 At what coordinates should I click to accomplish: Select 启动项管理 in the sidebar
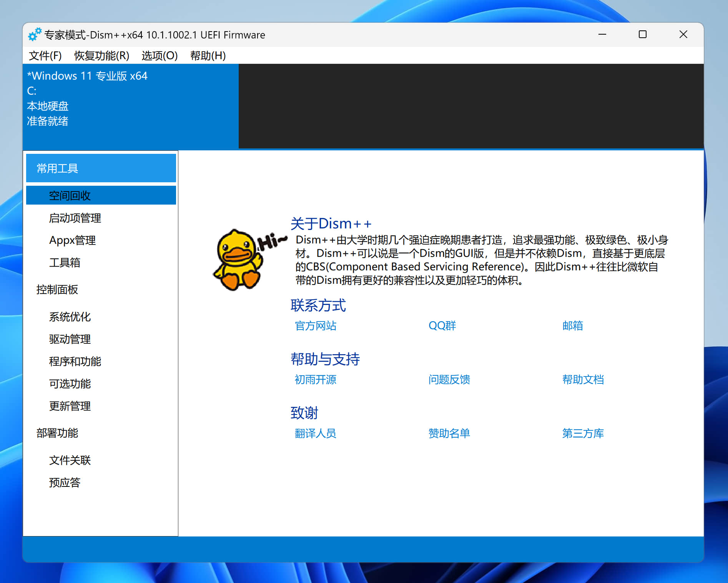pos(75,218)
